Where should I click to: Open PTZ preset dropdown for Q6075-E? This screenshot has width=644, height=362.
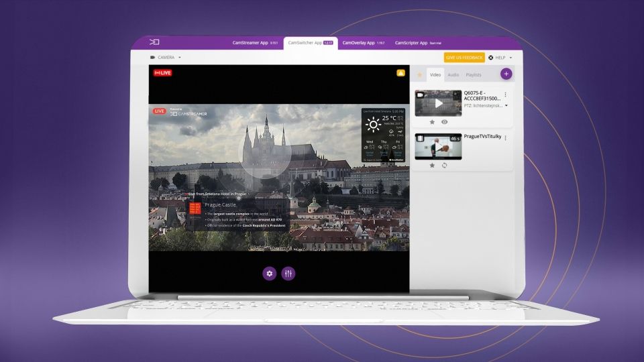tap(506, 105)
